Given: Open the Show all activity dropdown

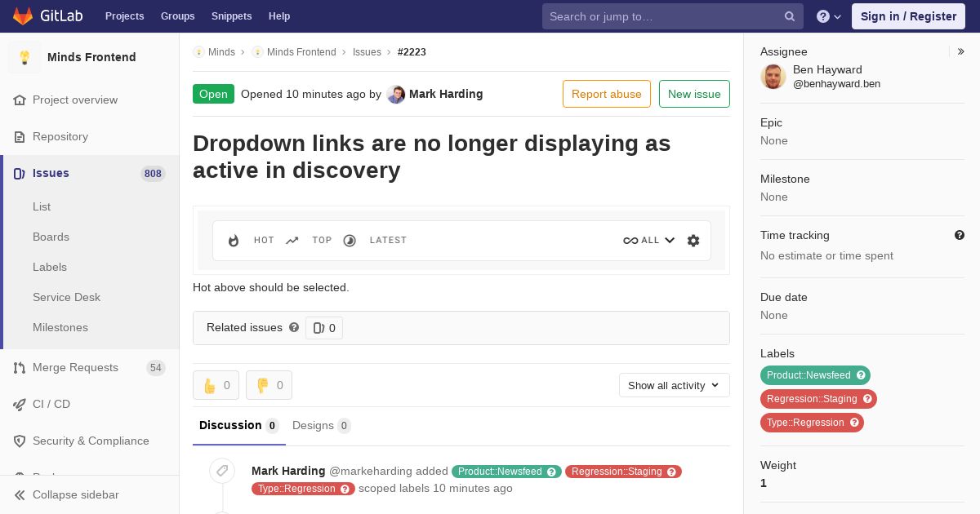Looking at the screenshot, I should pos(675,385).
